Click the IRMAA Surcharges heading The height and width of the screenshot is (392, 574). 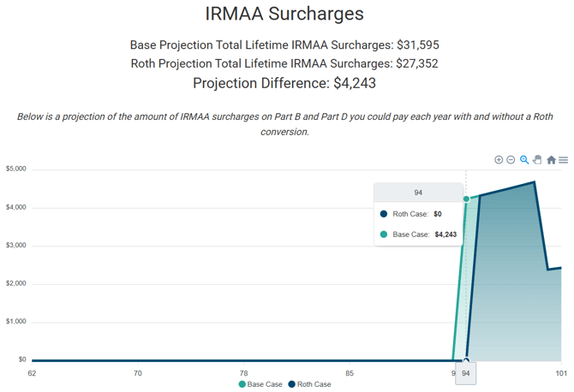pyautogui.click(x=284, y=14)
